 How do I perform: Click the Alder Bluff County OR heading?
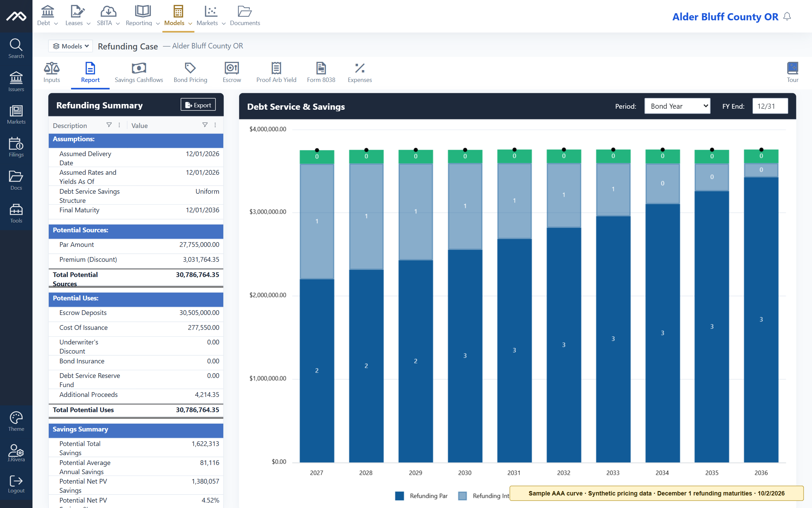pyautogui.click(x=725, y=17)
